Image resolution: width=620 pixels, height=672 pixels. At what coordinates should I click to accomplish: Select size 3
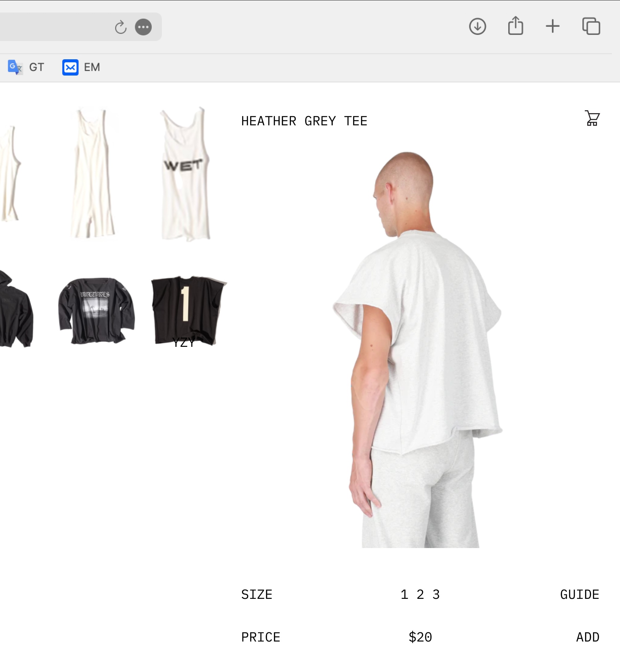coord(436,595)
